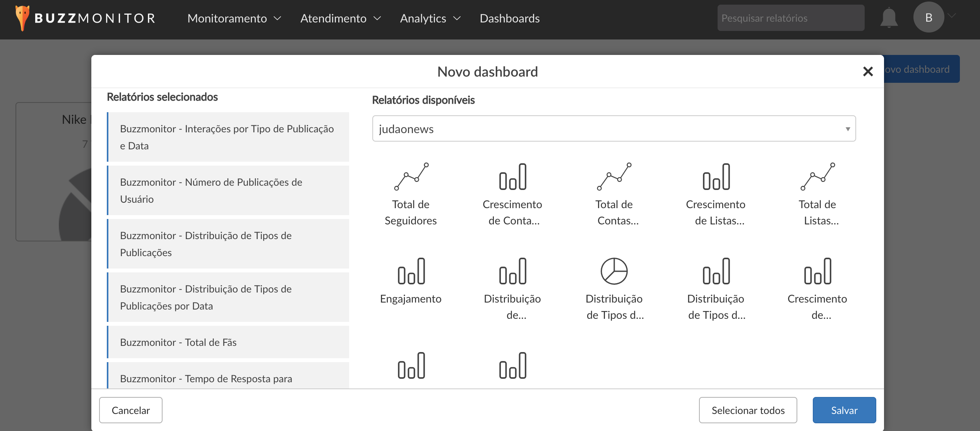Image resolution: width=980 pixels, height=431 pixels.
Task: Open the judaonews account dropdown
Action: (614, 128)
